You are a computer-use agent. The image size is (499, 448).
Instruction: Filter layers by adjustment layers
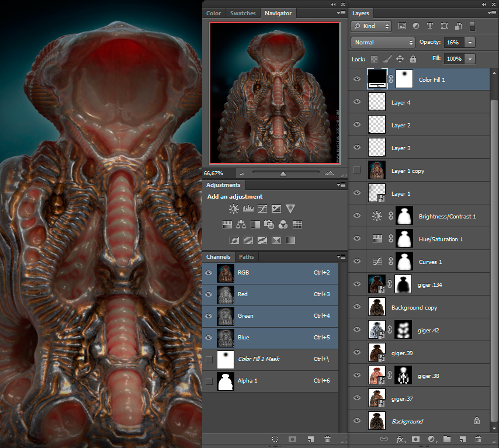click(416, 26)
